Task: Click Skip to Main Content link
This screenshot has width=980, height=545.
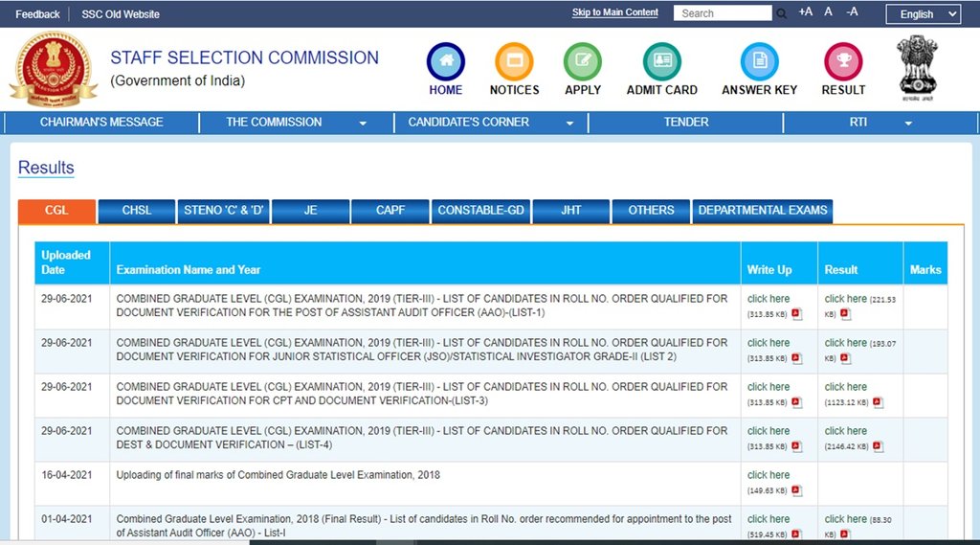Action: (615, 12)
